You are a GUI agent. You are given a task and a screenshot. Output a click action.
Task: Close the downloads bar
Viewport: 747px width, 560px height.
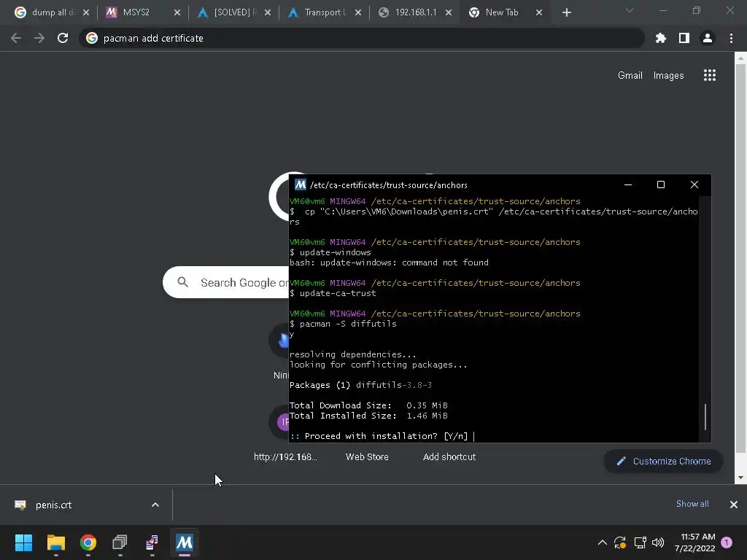[x=734, y=505]
